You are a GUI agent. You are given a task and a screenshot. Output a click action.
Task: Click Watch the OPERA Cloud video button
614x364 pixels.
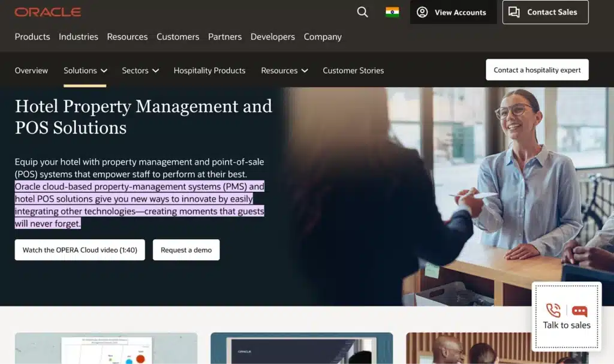coord(80,250)
